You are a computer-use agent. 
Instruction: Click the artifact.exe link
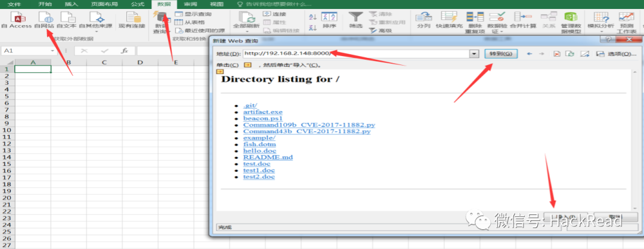point(263,112)
